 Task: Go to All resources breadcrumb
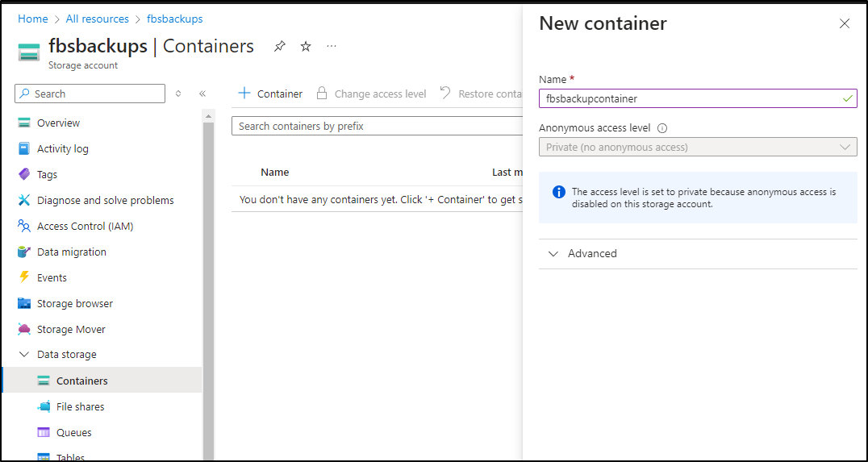tap(97, 19)
